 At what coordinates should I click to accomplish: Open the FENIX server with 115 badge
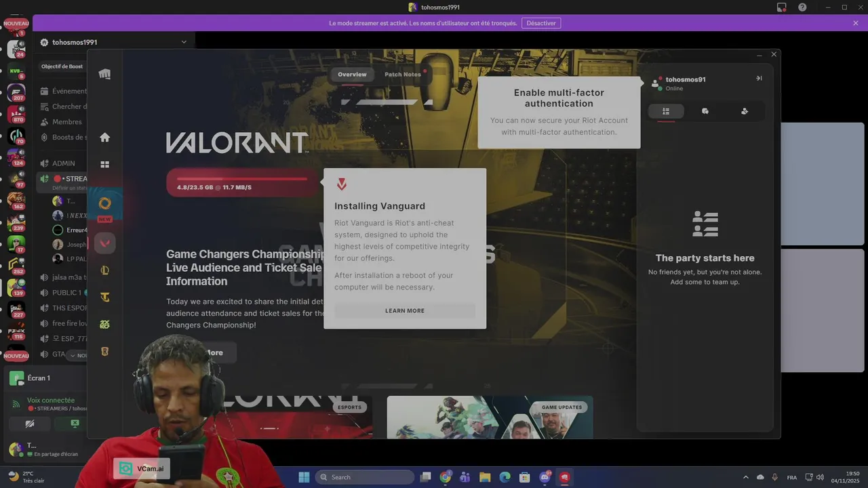[16, 331]
